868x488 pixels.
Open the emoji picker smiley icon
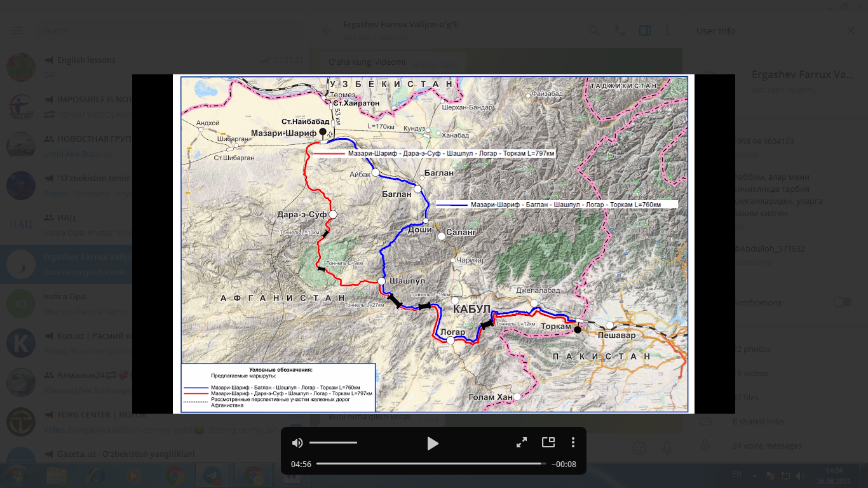coord(639,447)
